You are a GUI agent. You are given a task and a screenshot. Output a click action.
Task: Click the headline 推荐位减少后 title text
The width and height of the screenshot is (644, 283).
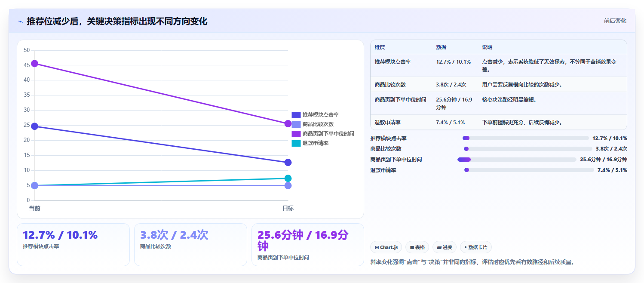[117, 22]
